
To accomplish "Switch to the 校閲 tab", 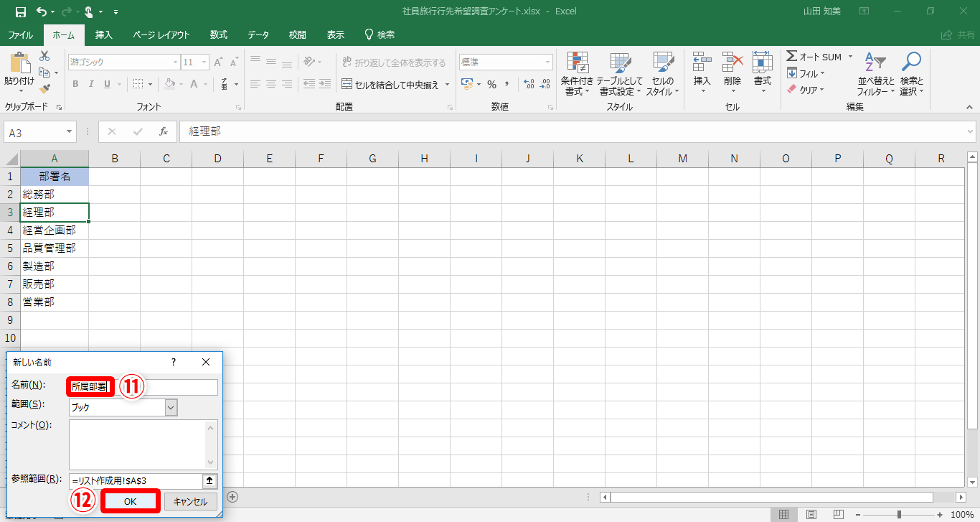I will 297,34.
